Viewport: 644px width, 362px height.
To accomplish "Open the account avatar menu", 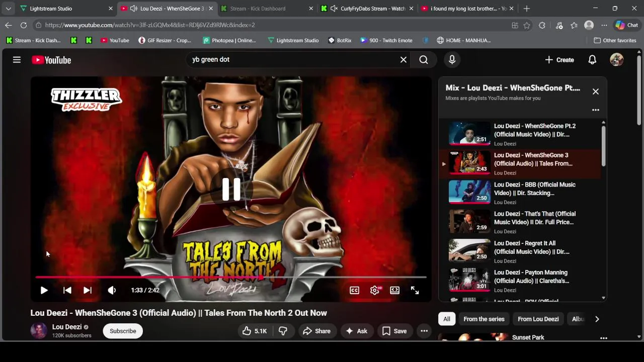I will point(617,60).
